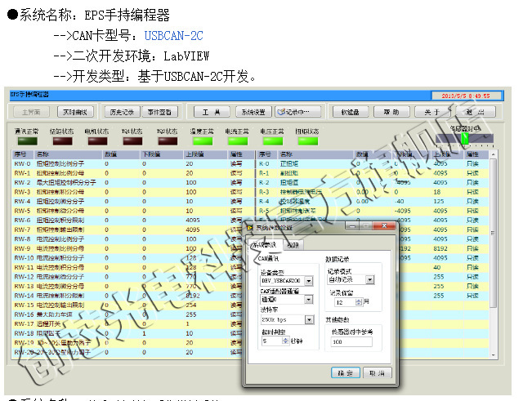Open 系统设置 from the toolbar

point(253,112)
